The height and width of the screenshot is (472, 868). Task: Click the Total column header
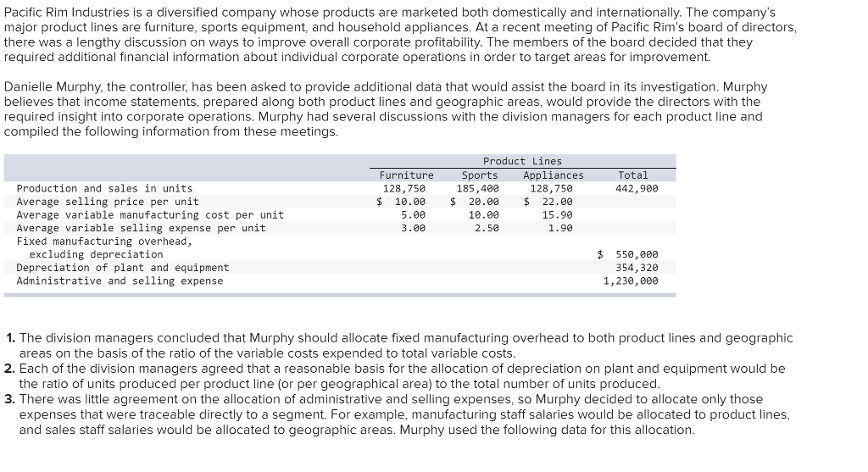(633, 175)
